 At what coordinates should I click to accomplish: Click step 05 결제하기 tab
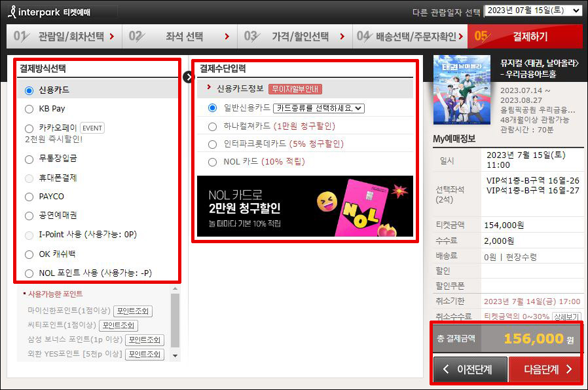(525, 37)
